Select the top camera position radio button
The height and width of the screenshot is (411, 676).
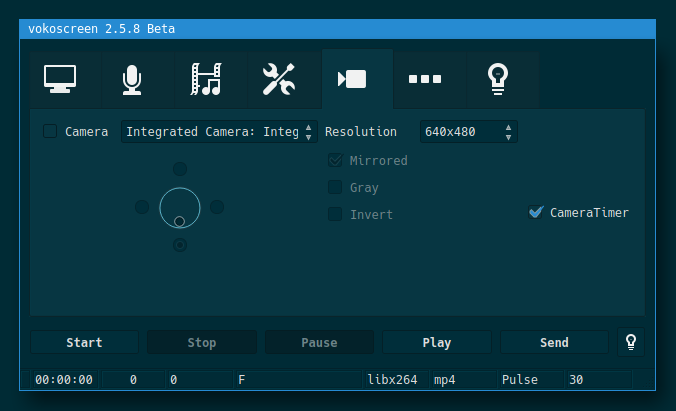point(180,169)
